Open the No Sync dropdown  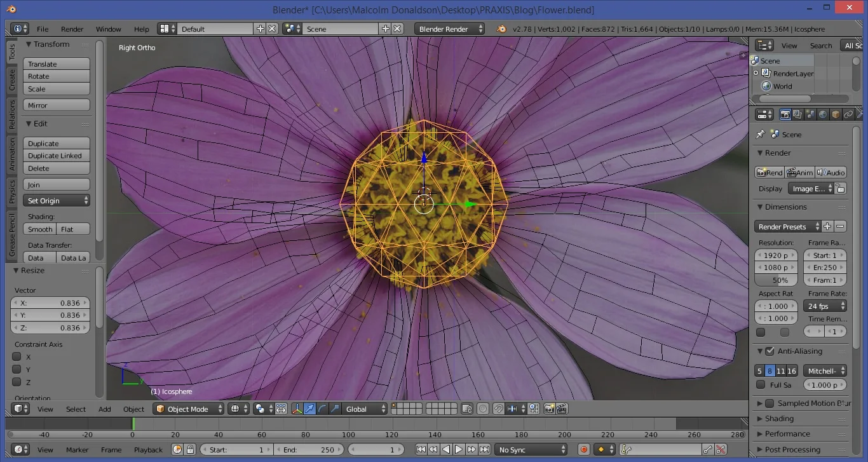click(x=531, y=449)
